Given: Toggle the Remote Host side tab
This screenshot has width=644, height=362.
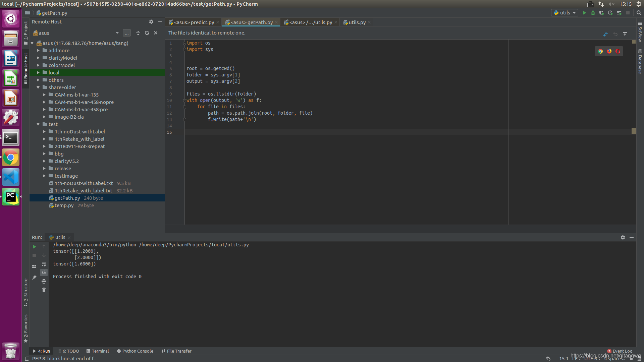Looking at the screenshot, I should coord(26,68).
